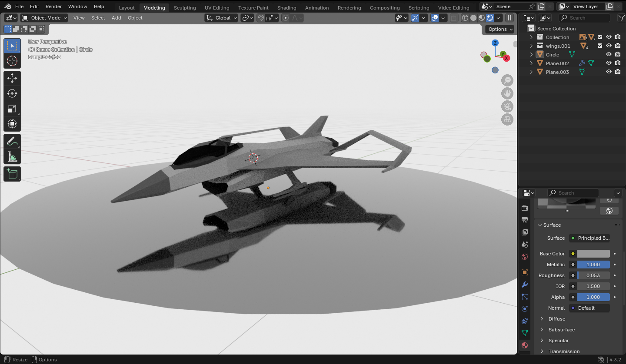Open the File menu

tap(20, 7)
